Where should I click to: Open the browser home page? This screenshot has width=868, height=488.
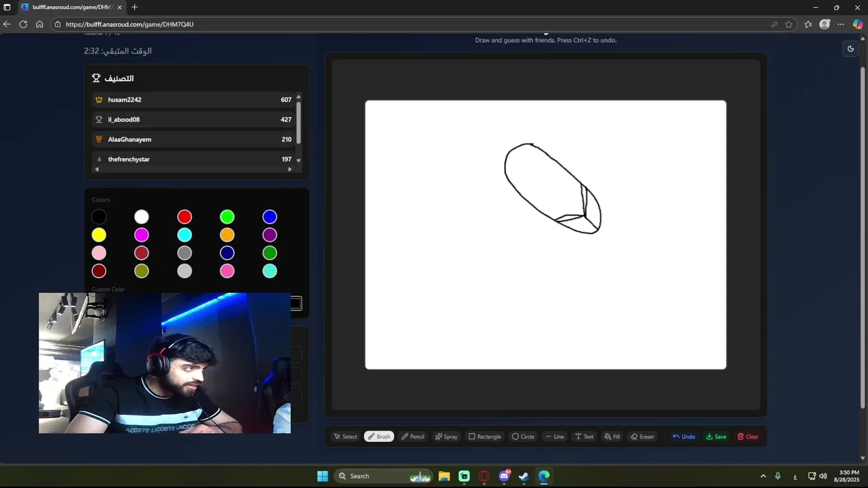click(39, 24)
